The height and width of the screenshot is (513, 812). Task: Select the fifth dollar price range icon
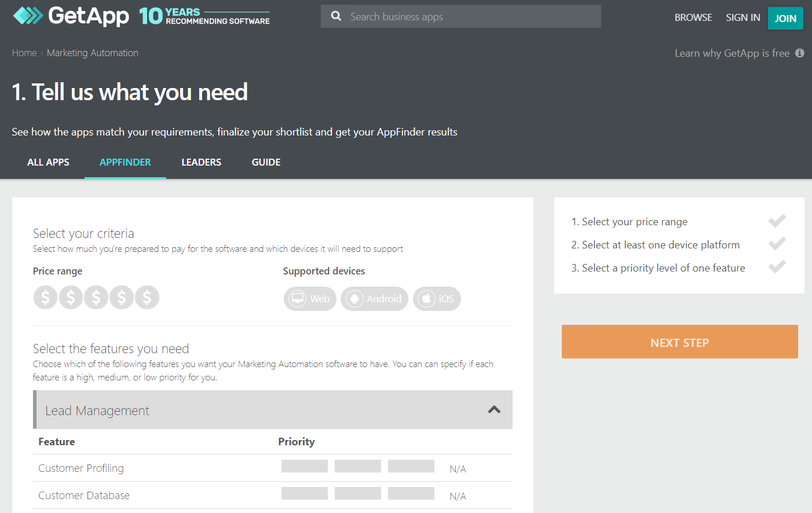(147, 298)
